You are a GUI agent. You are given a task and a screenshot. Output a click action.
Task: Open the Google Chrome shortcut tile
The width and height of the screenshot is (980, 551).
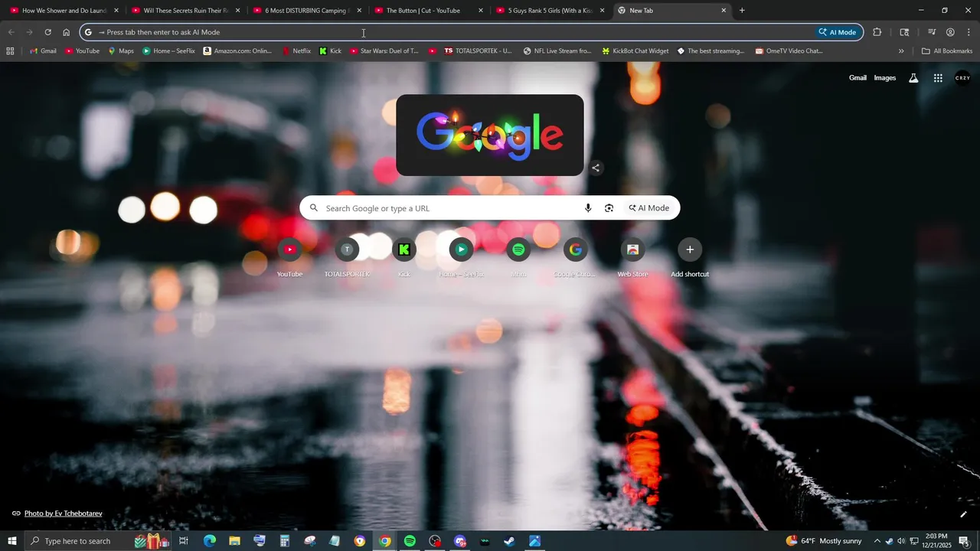click(576, 258)
